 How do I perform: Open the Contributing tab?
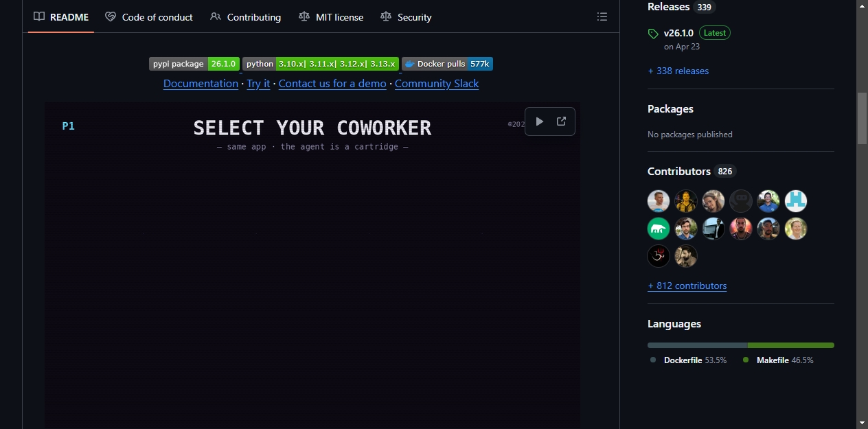(x=246, y=17)
